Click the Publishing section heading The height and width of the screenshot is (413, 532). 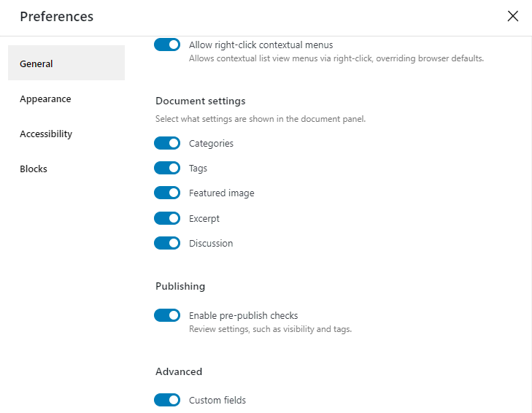click(180, 286)
